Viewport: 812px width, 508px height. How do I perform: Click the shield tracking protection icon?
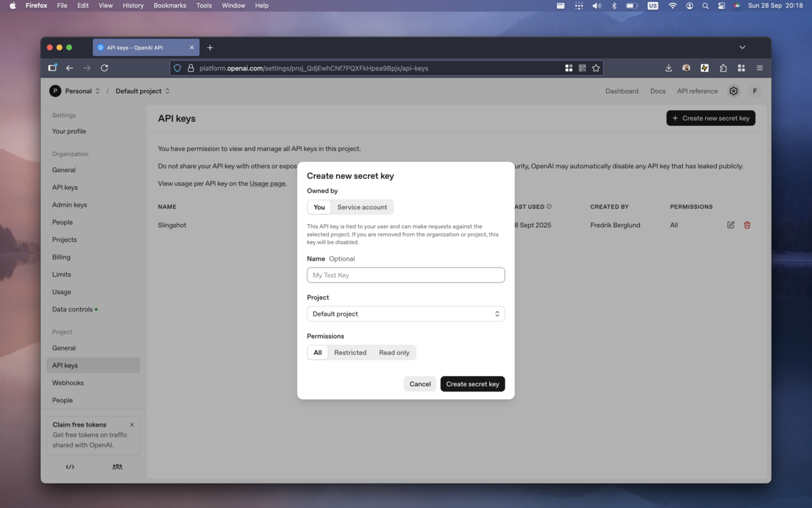click(176, 68)
